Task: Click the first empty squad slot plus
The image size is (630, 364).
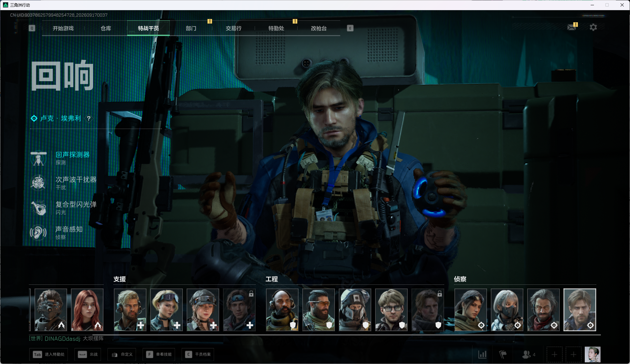Action: pos(555,355)
